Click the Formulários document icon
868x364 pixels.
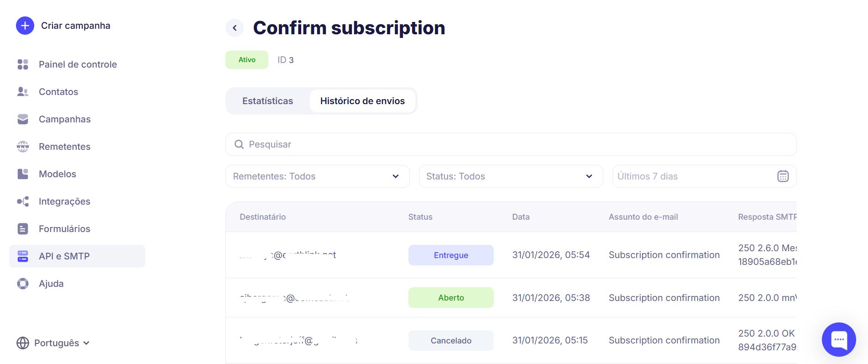[23, 229]
